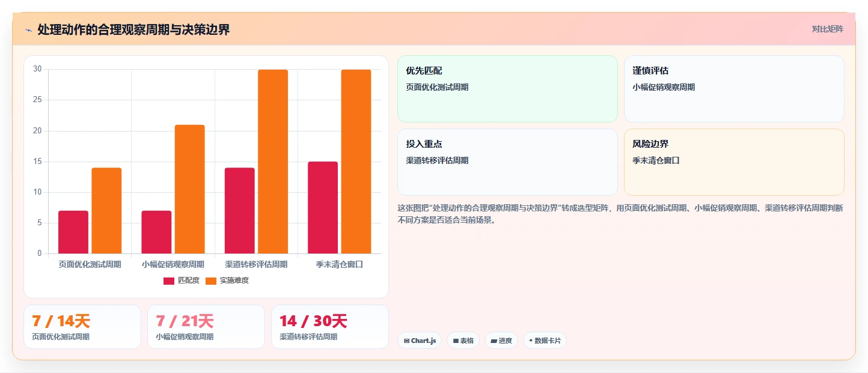This screenshot has height=373, width=868.
Task: Click the 渠道转移评估周期 x-axis label
Action: 256,264
